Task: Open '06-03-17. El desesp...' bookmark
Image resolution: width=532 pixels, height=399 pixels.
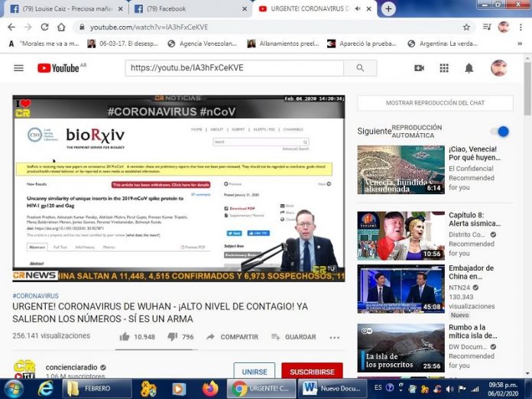Action: 123,44
